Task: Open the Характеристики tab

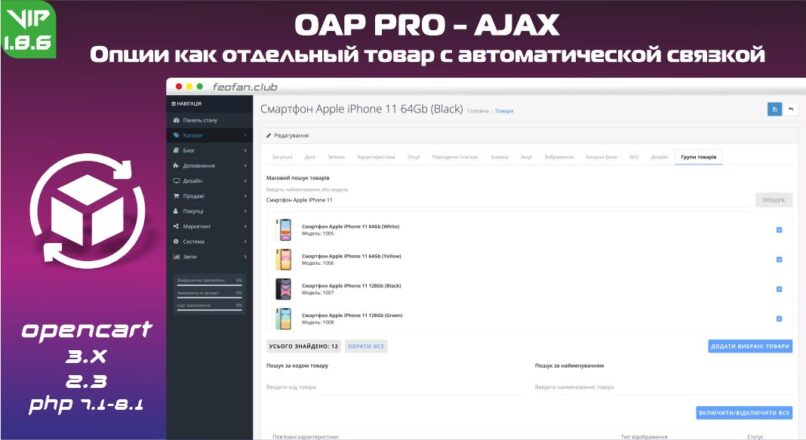Action: pyautogui.click(x=376, y=157)
